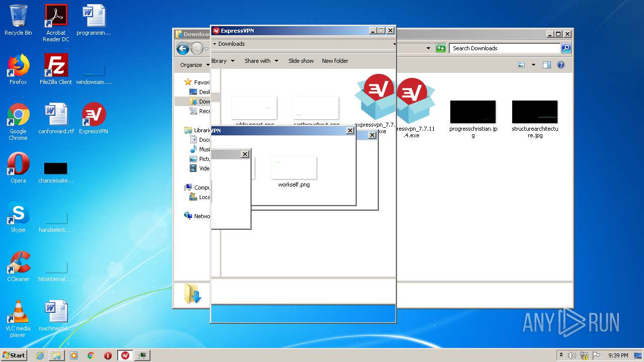The width and height of the screenshot is (644, 362).
Task: Select structurearchitecture.jpg thumbnail
Action: [535, 119]
